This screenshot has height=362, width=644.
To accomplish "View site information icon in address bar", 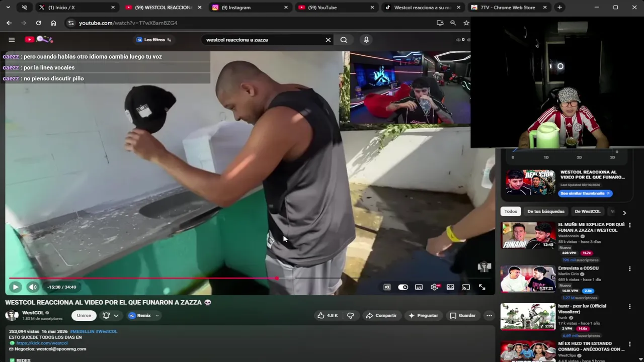I will point(71,23).
